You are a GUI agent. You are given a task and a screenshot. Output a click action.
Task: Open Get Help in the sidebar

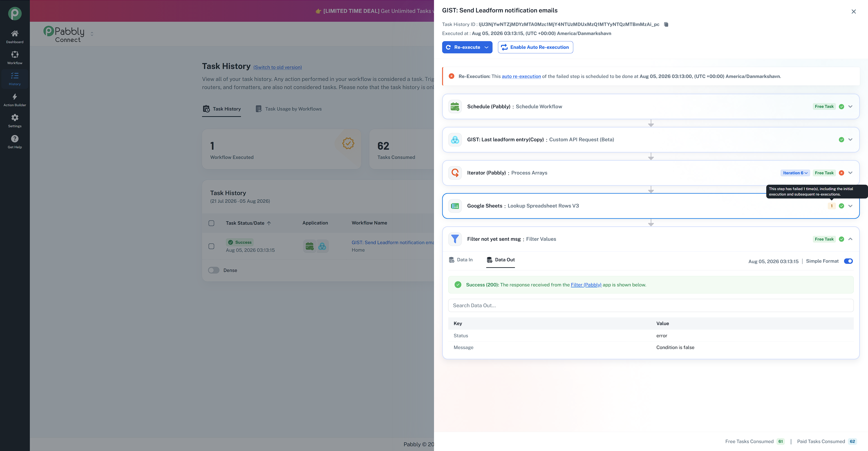tap(15, 142)
